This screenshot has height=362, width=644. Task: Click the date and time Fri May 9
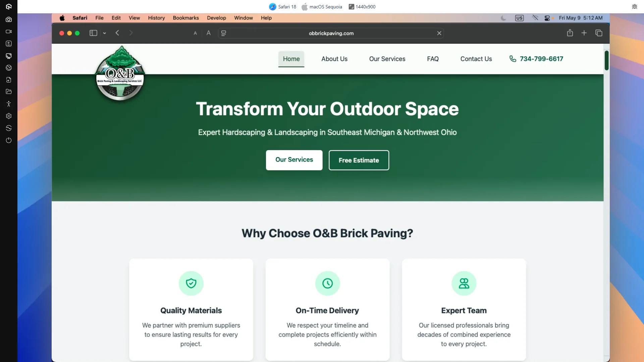point(581,18)
